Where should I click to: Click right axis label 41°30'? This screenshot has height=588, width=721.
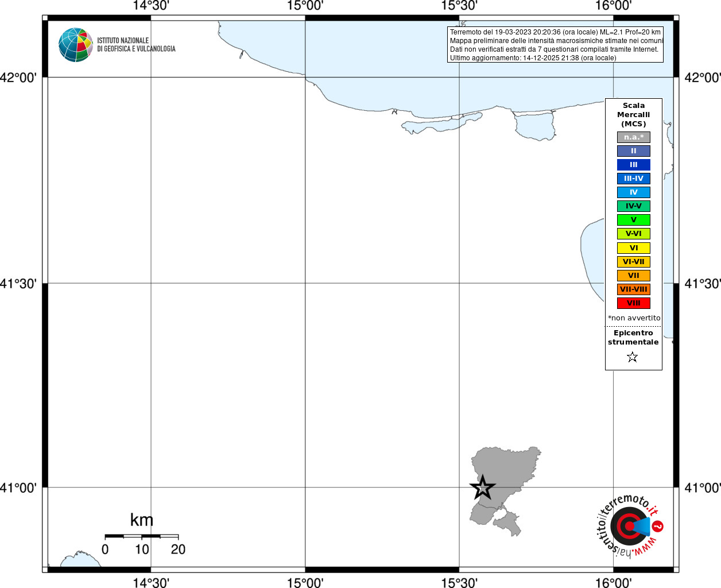703,284
